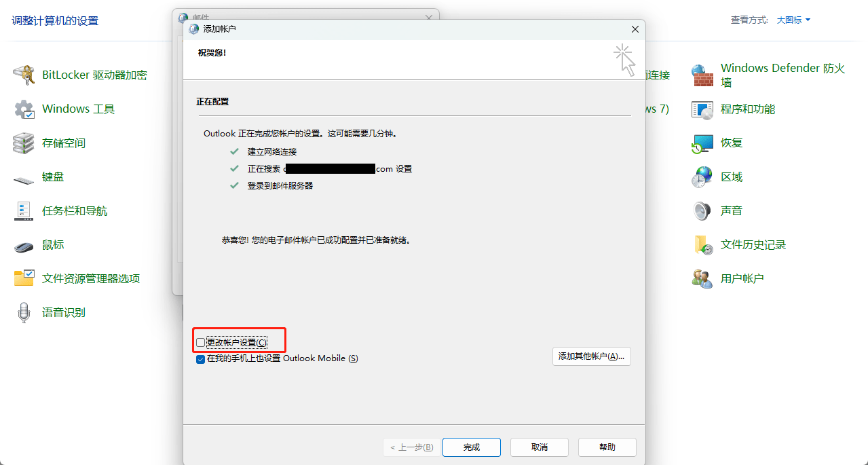The width and height of the screenshot is (868, 465).
Task: Click the 取消 button
Action: 540,447
